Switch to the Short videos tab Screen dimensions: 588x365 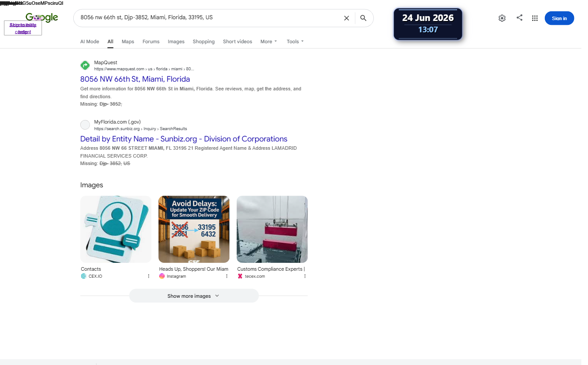coord(237,41)
